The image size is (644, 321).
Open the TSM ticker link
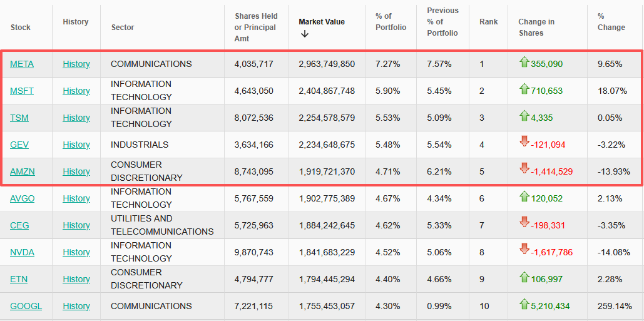tap(19, 118)
